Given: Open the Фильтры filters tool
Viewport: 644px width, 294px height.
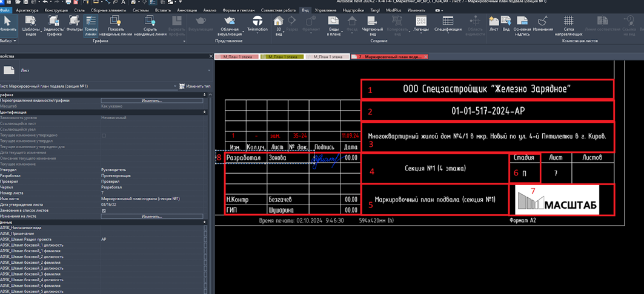Looking at the screenshot, I should pyautogui.click(x=75, y=25).
